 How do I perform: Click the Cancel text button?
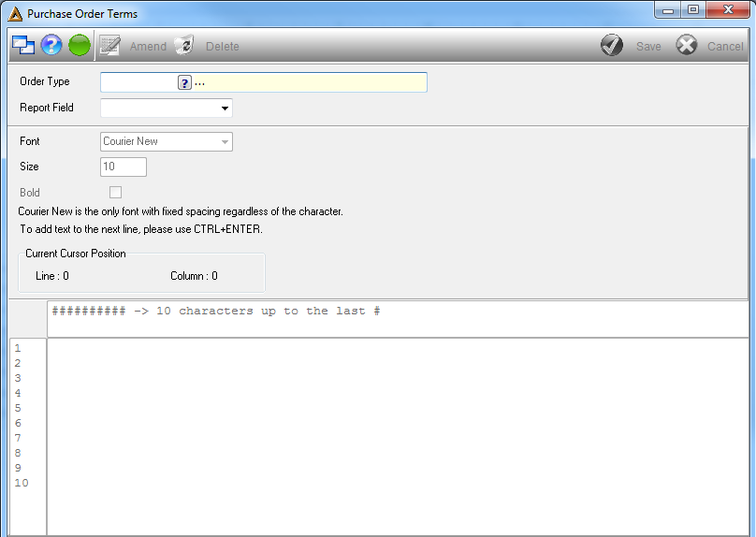(725, 46)
